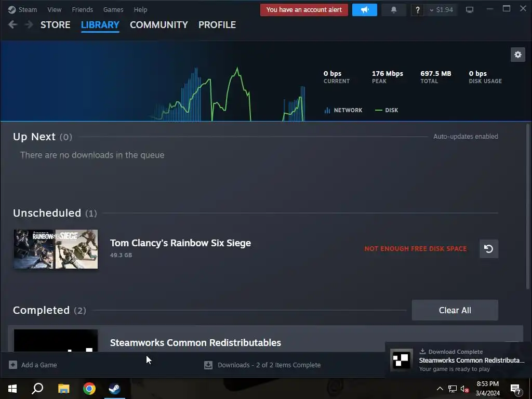
Task: Click the question mark help icon
Action: (418, 10)
